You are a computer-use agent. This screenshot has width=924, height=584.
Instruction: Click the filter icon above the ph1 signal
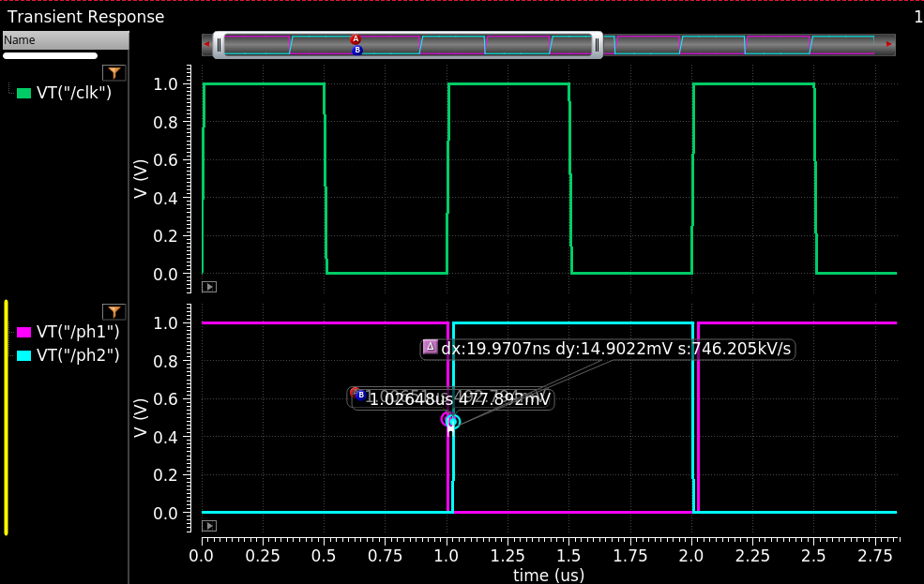click(114, 311)
